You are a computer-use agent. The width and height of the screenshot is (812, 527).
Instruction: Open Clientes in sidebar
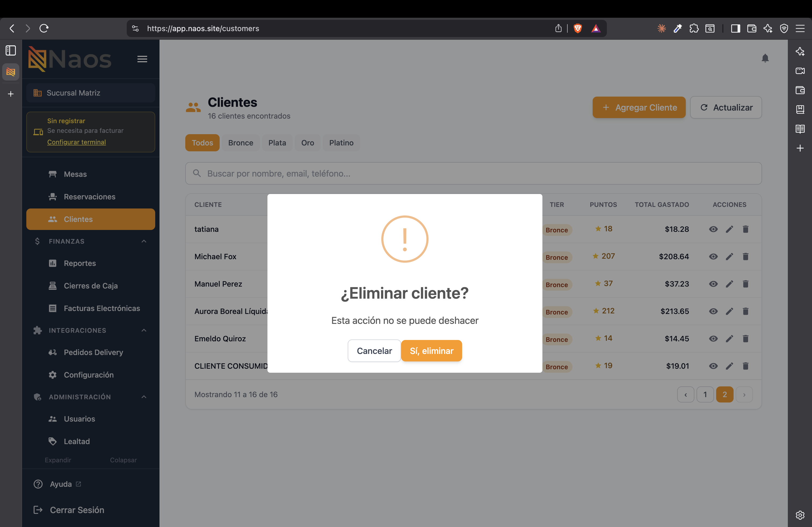[x=91, y=219]
